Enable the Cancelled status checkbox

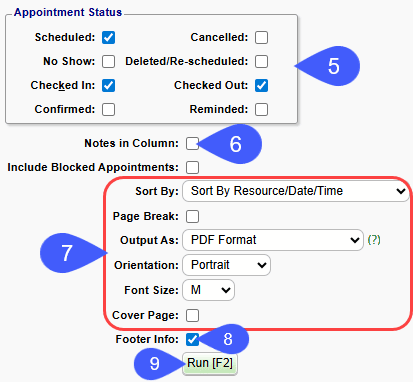pos(261,37)
